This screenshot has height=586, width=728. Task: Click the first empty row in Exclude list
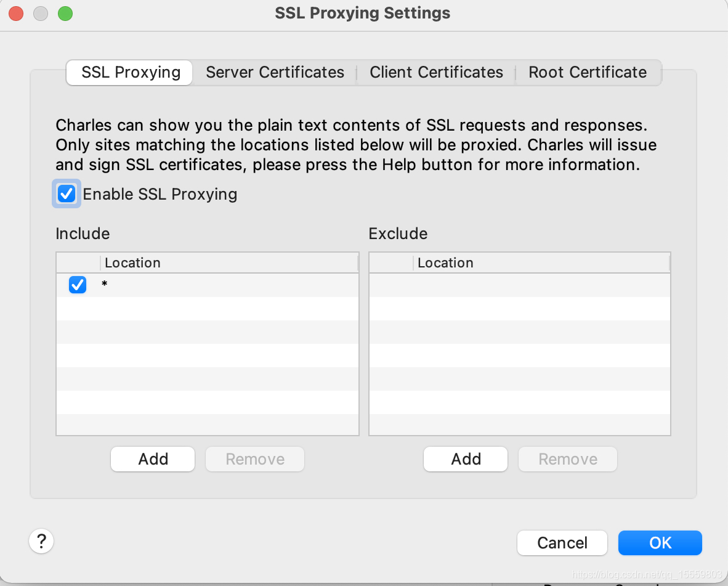click(x=519, y=285)
